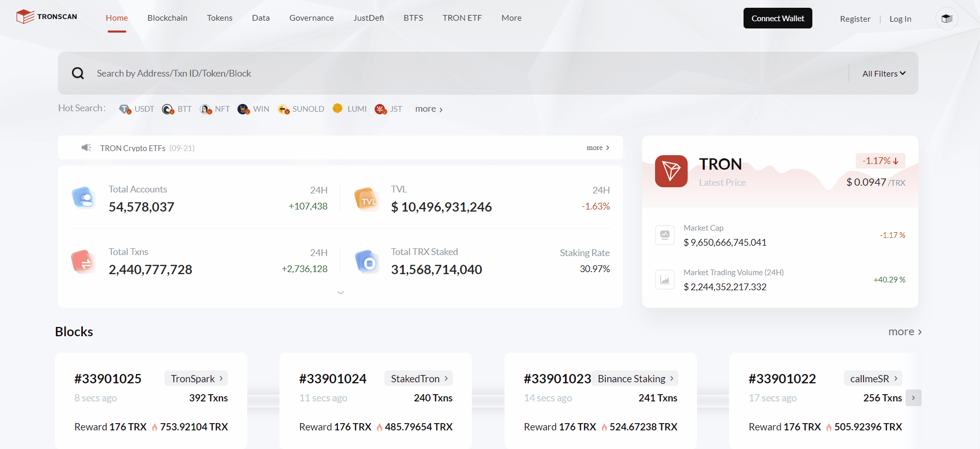The image size is (980, 449).
Task: Open the Governance menu
Action: pyautogui.click(x=311, y=18)
